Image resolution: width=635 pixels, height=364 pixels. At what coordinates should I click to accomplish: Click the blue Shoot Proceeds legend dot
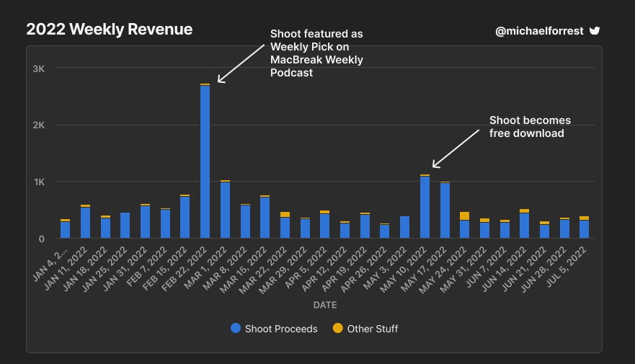(235, 328)
